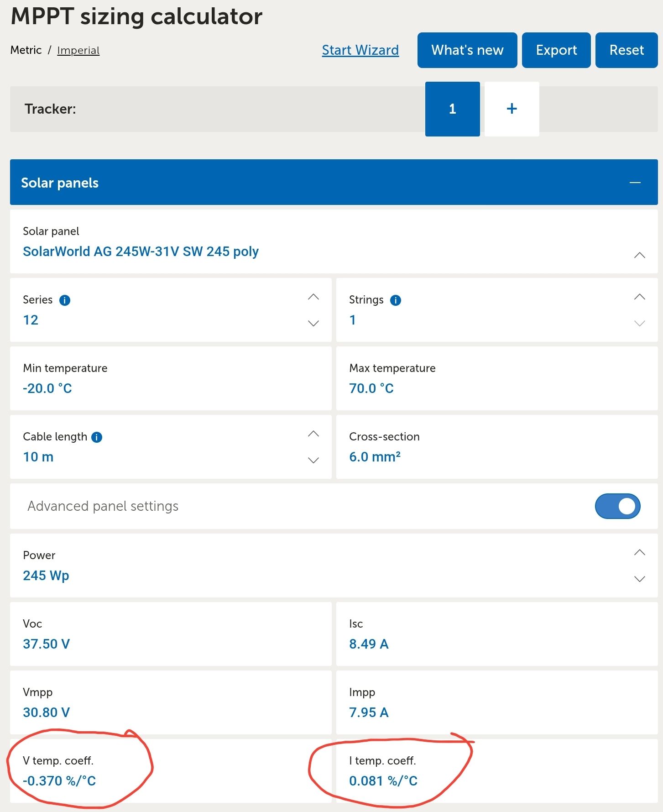Select tracker tab 1
Screen dimensions: 663x812
452,109
